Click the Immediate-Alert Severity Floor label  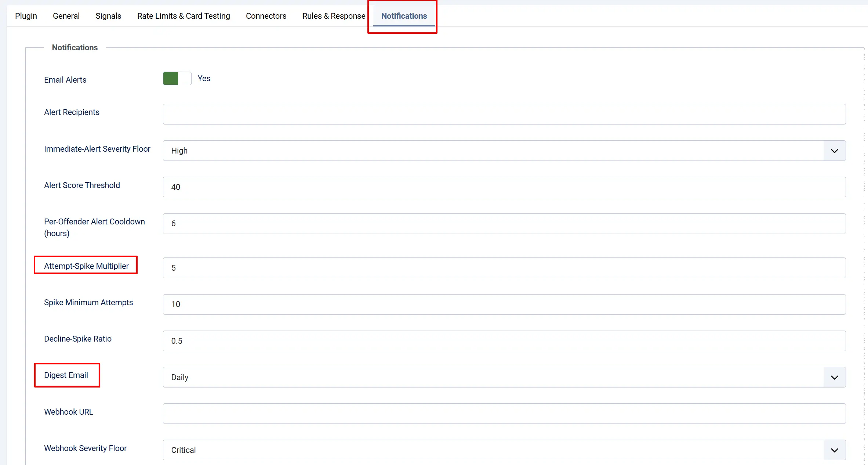97,149
